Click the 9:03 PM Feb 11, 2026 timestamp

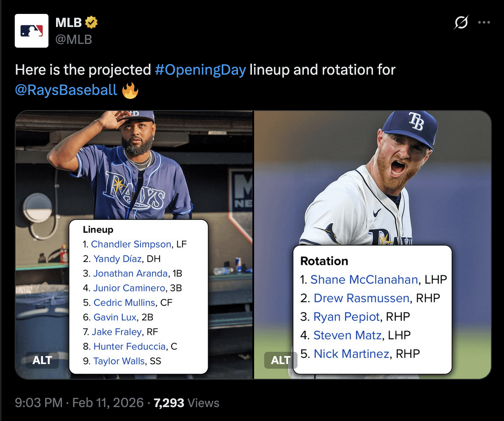click(79, 403)
